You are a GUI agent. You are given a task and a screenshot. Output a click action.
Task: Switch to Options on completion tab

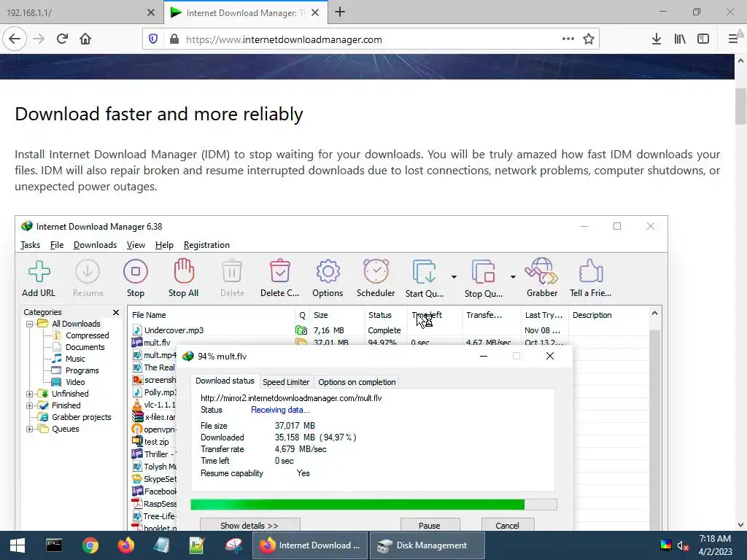(x=357, y=382)
